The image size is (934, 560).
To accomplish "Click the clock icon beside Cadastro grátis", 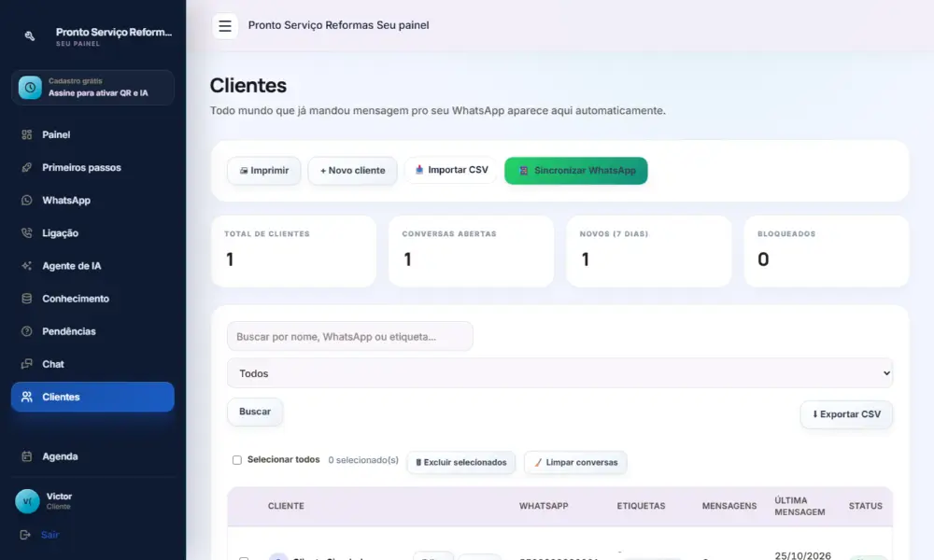I will click(30, 88).
